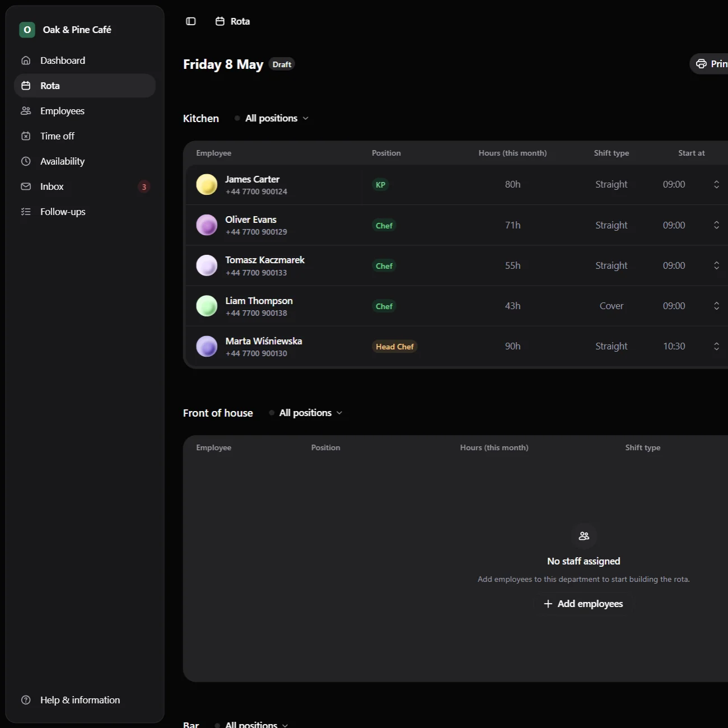Click James Carter's yellow avatar
This screenshot has width=728, height=728.
pyautogui.click(x=207, y=184)
